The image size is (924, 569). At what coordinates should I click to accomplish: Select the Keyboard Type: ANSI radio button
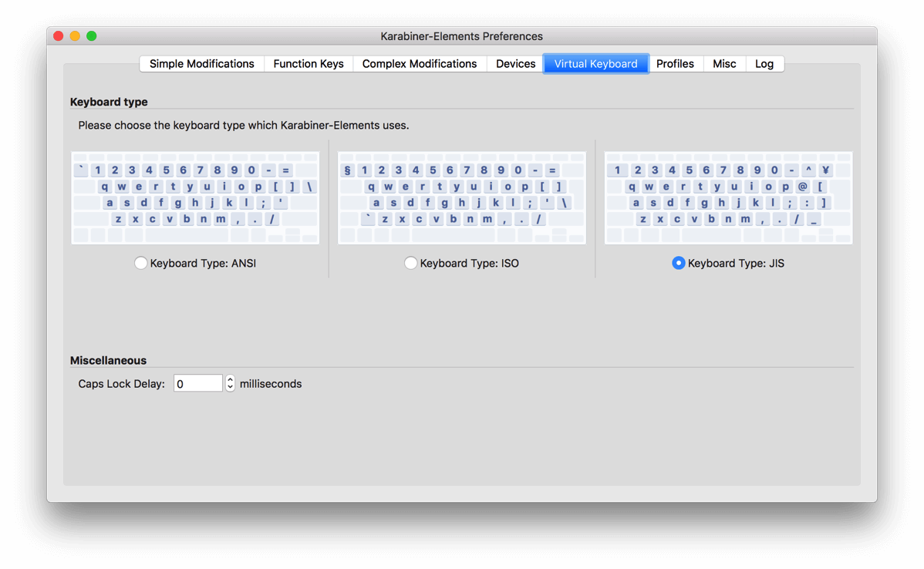coord(141,263)
